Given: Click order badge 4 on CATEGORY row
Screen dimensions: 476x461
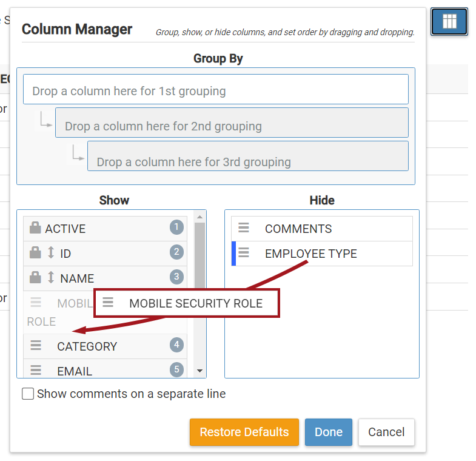Looking at the screenshot, I should point(176,345).
